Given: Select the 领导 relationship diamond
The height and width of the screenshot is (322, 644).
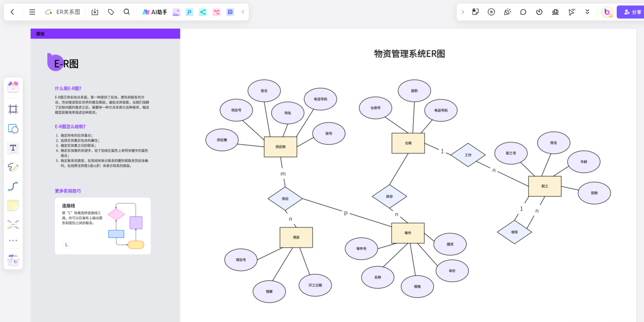Looking at the screenshot, I should (514, 232).
